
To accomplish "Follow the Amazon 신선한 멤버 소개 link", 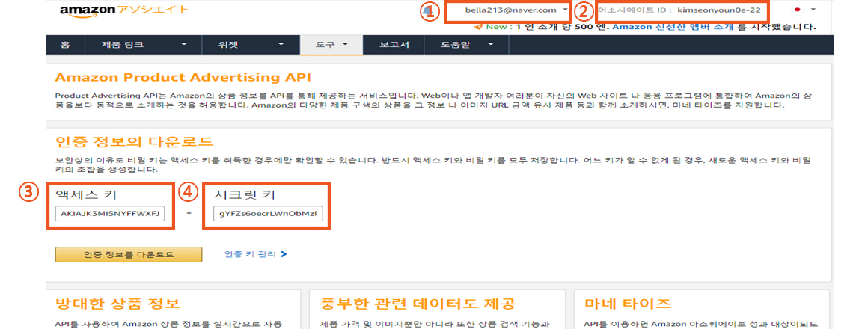I will (673, 26).
